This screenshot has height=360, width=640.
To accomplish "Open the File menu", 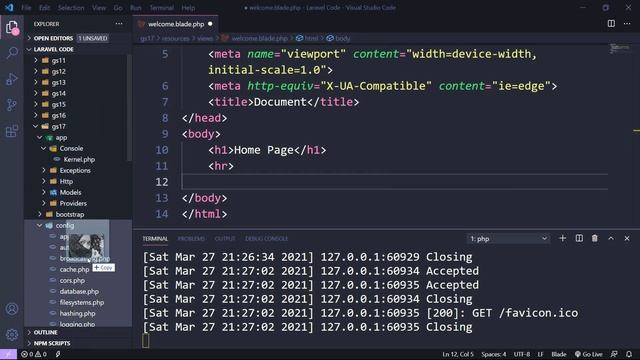I will point(26,8).
